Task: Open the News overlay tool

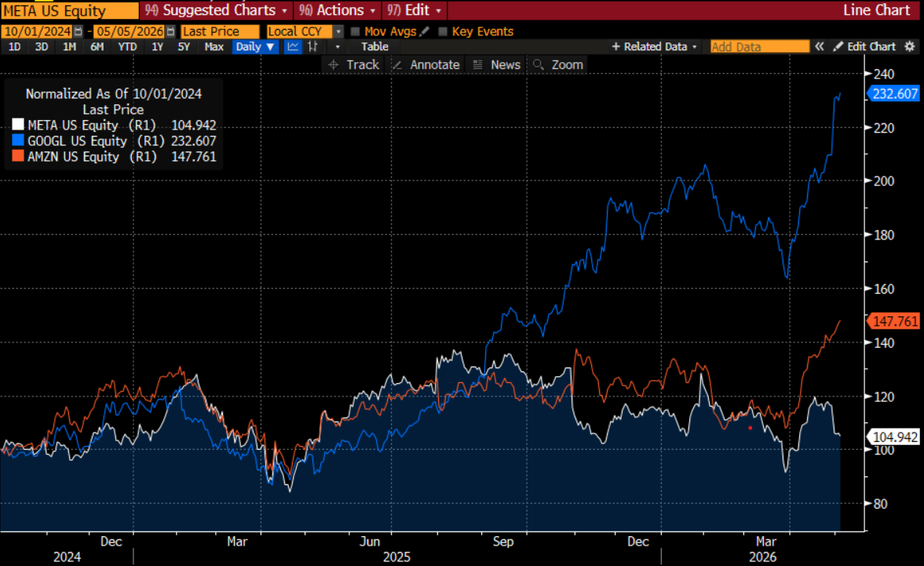Action: (497, 65)
